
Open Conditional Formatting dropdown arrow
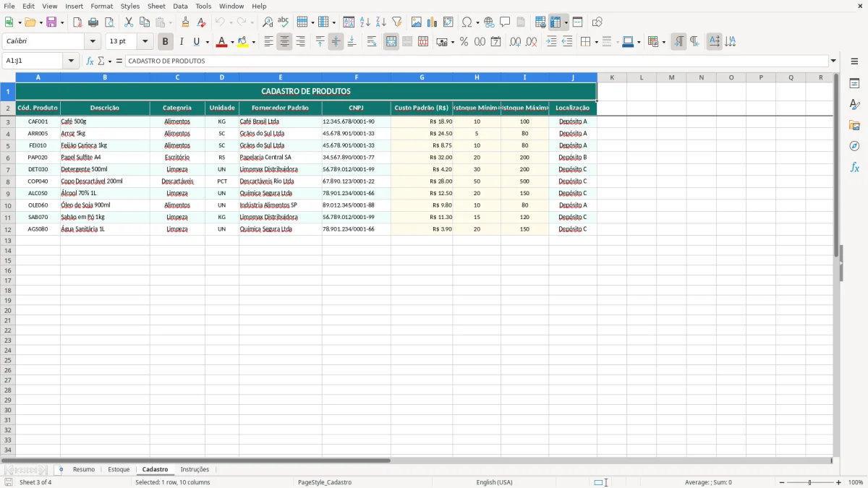click(x=664, y=42)
